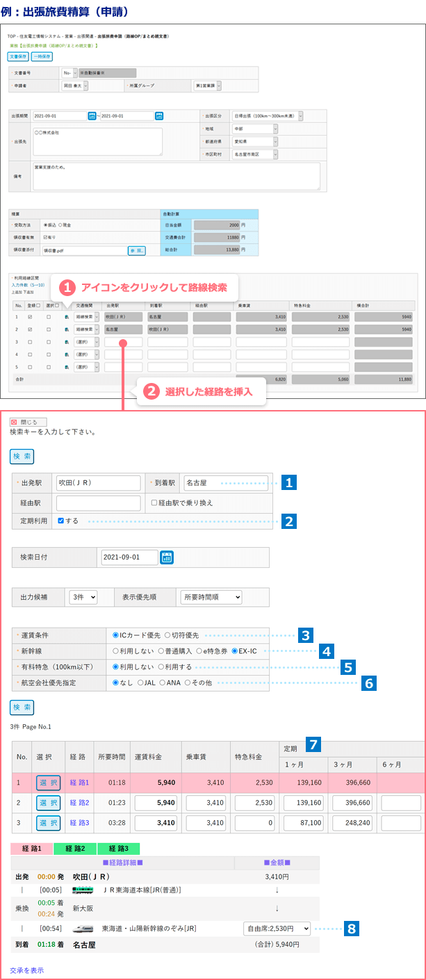Screen dimensions: 426x980
Task: Tick the 選択 checkbox in row 3
Action: coord(49,341)
